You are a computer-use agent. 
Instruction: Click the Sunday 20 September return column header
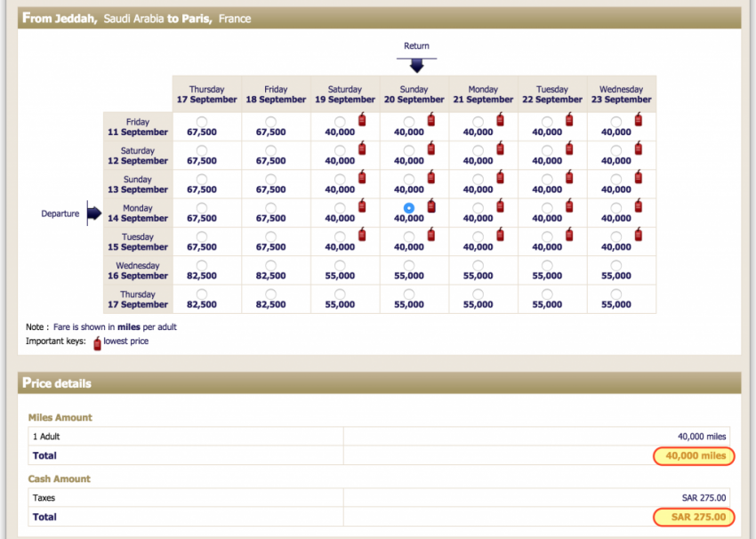[414, 94]
